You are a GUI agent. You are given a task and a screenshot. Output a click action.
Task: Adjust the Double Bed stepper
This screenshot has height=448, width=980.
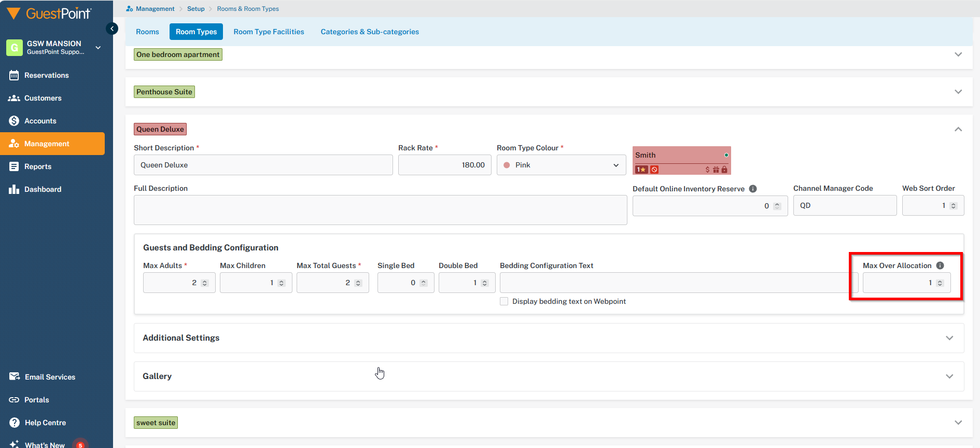click(485, 283)
